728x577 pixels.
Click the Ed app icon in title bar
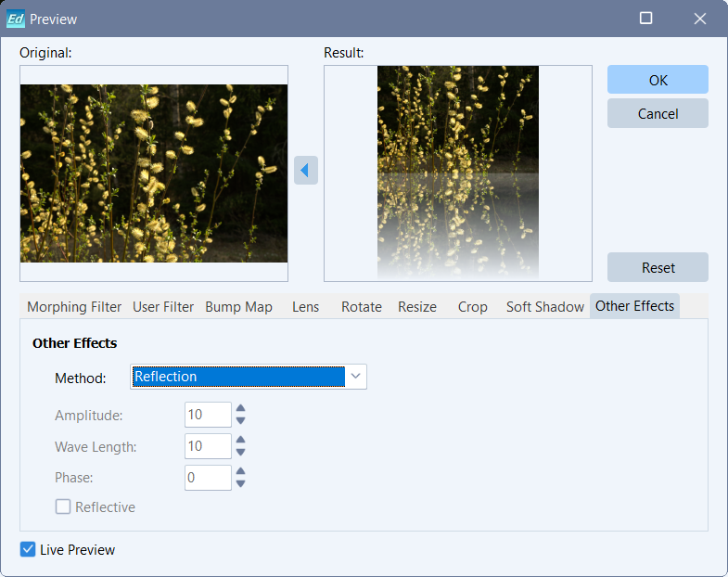coord(16,19)
